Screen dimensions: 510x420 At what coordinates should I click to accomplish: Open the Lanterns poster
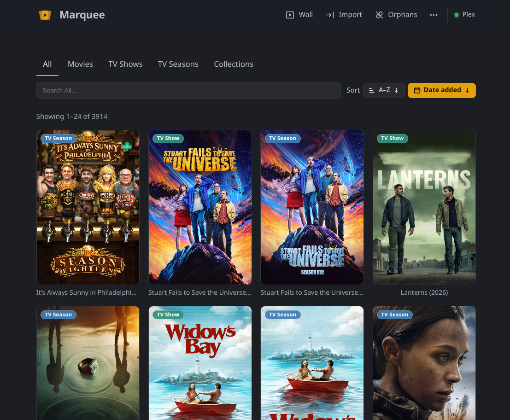click(x=424, y=207)
